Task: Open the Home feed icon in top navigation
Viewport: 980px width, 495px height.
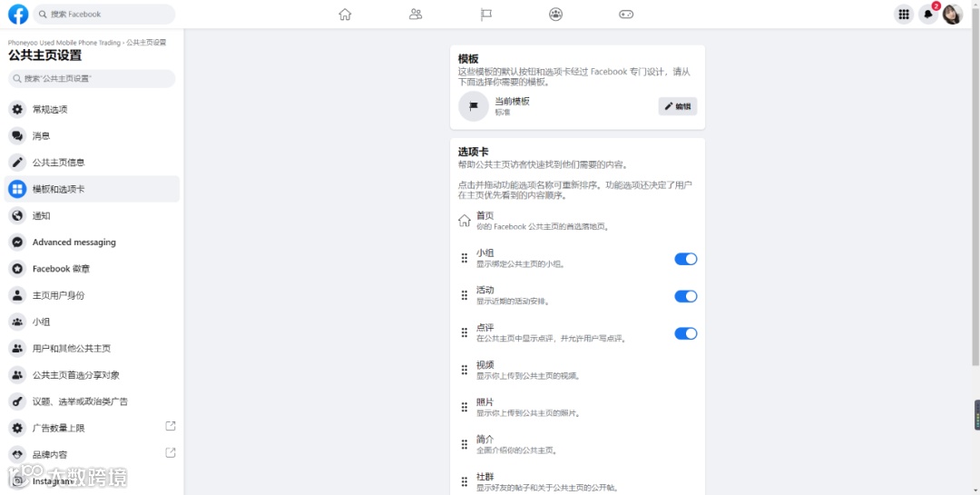Action: pyautogui.click(x=345, y=14)
